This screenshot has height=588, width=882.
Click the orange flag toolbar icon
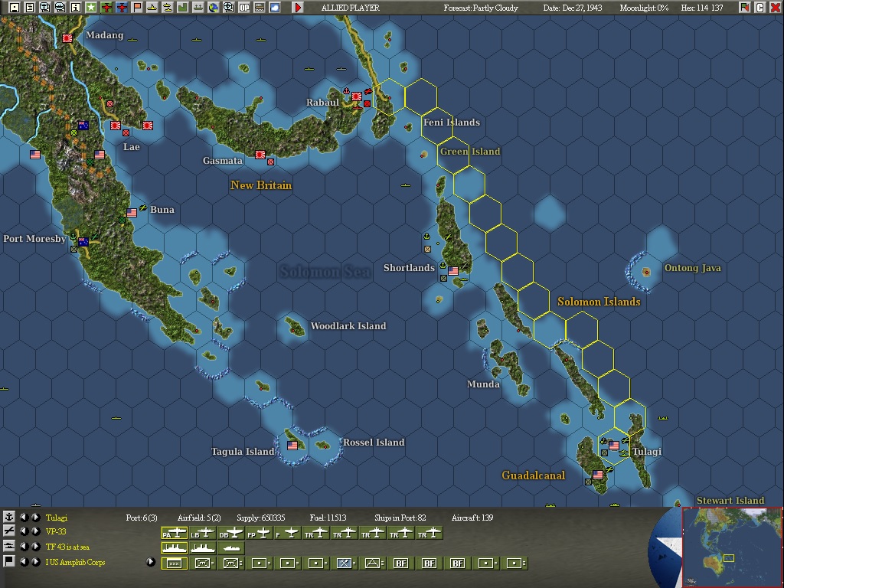click(137, 8)
